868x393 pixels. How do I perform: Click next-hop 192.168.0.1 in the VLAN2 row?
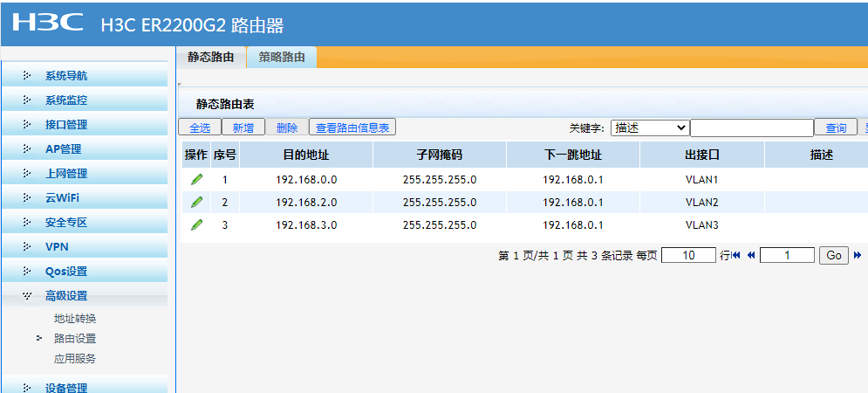(x=573, y=203)
